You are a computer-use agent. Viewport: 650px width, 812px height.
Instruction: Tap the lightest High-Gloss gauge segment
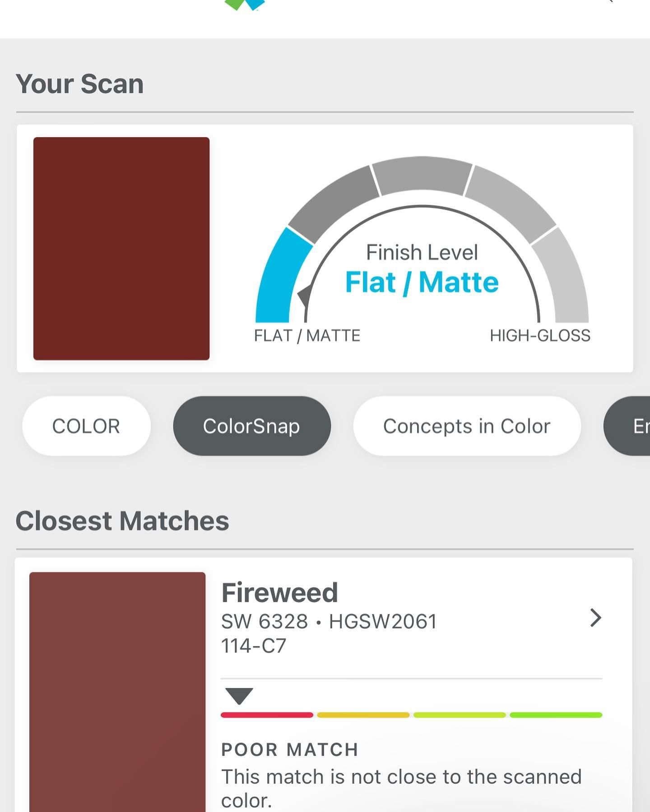(562, 277)
